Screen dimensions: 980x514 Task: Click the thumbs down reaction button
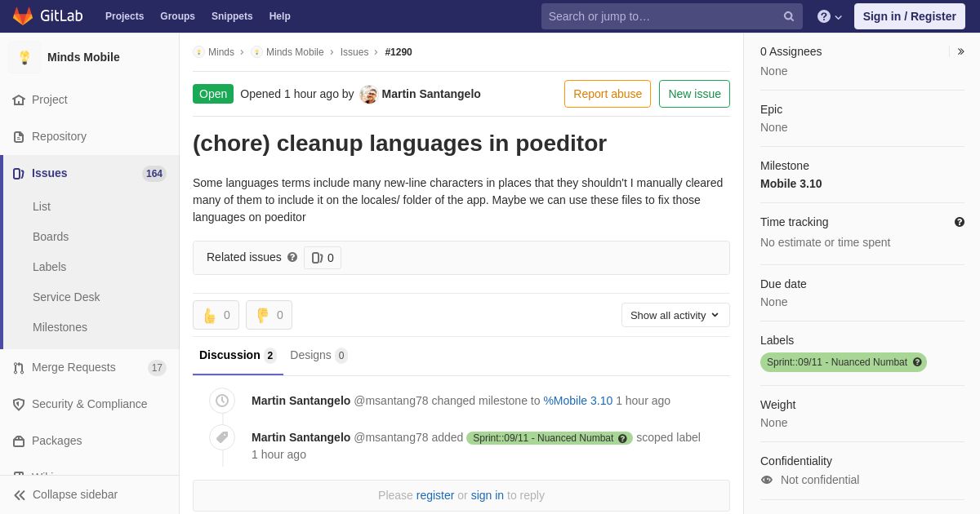pos(269,315)
